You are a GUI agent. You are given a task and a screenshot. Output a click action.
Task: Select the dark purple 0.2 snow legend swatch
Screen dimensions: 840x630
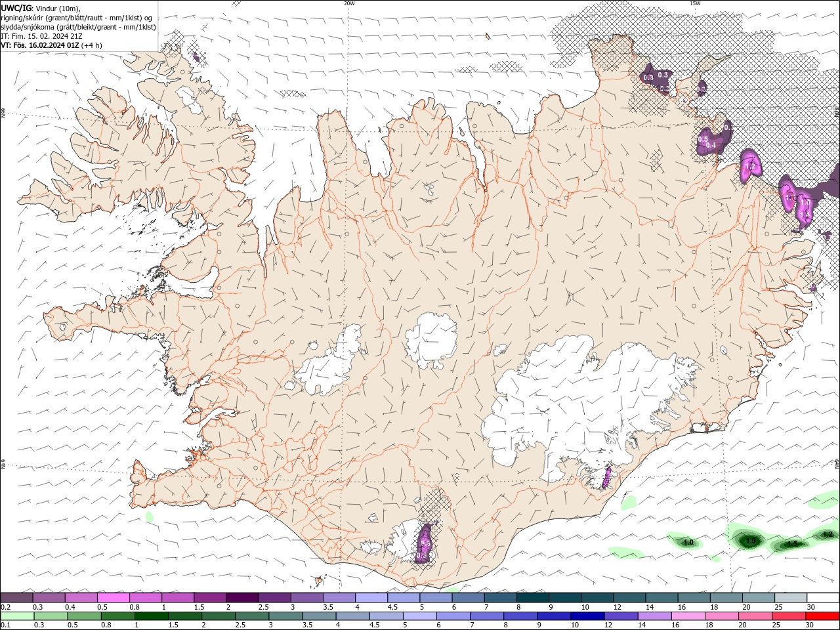(x=16, y=598)
